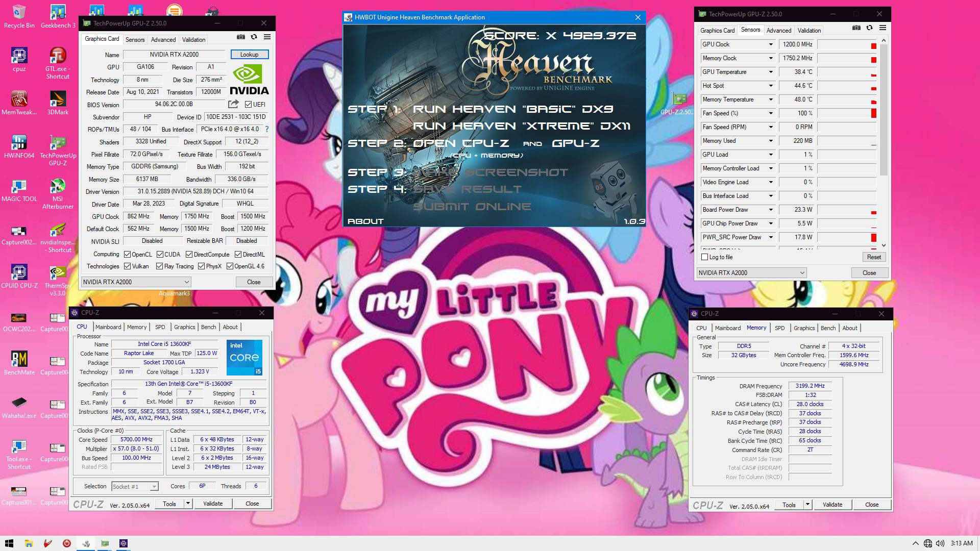The image size is (980, 551).
Task: Open the Tools dropdown arrow in left CPU-Z
Action: point(188,504)
